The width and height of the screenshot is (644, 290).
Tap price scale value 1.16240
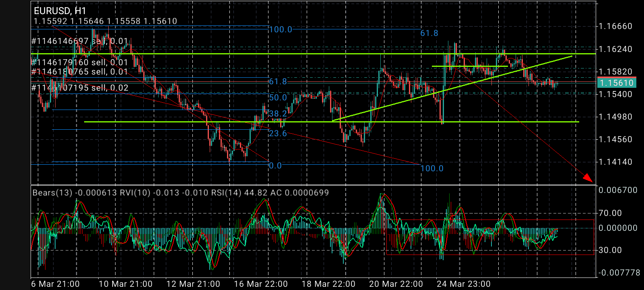616,49
